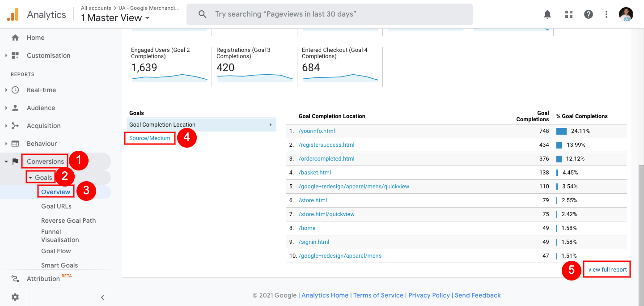Screen dimensions: 644x306
Task: Expand the Acquisition reports section
Action: pos(43,126)
